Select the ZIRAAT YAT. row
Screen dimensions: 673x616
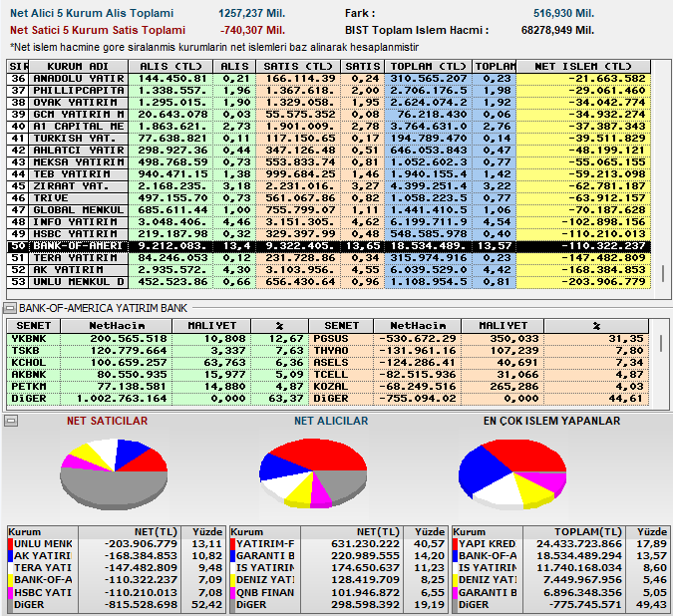tap(329, 186)
